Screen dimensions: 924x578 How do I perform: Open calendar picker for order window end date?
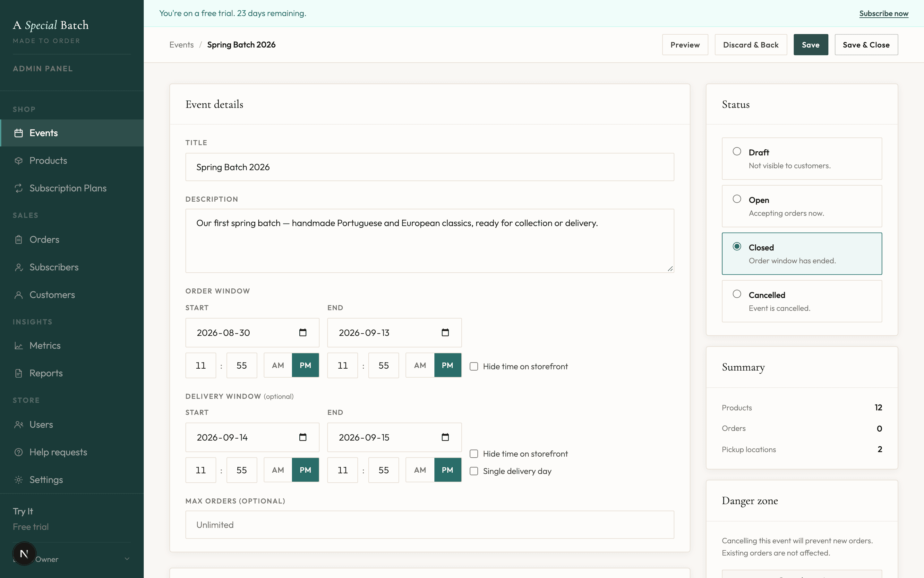[445, 332]
